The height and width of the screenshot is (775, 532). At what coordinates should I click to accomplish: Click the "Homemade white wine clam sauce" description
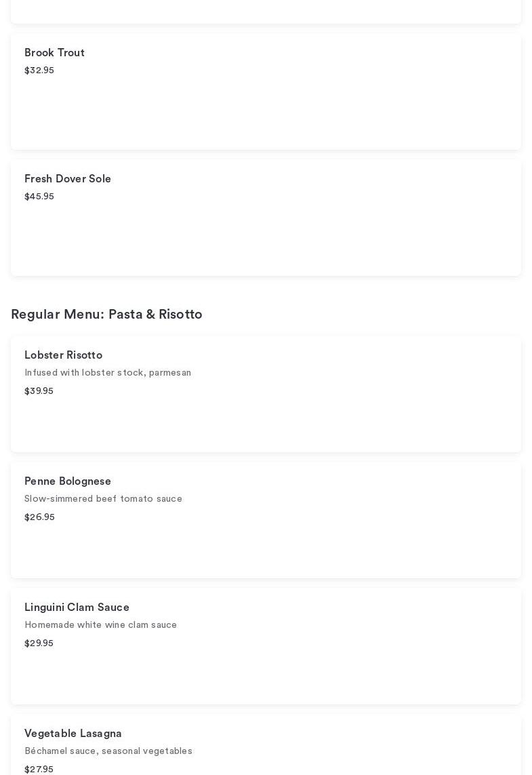point(100,625)
